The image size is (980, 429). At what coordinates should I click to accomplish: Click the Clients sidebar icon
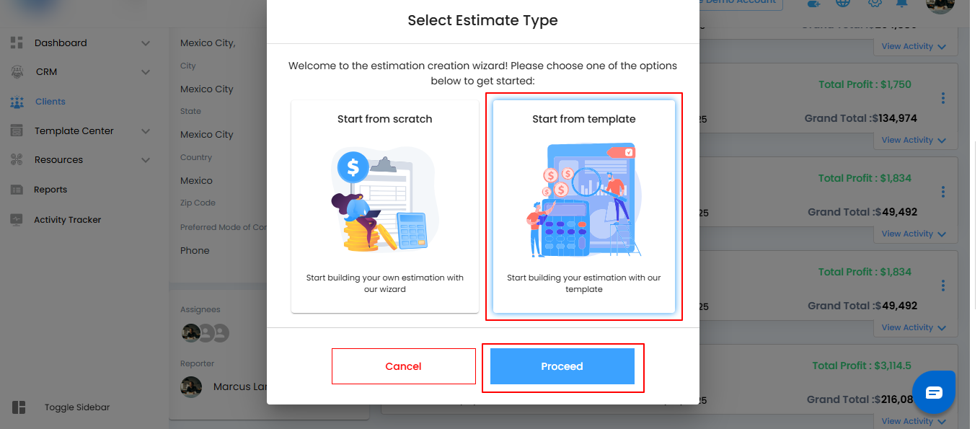pos(17,102)
